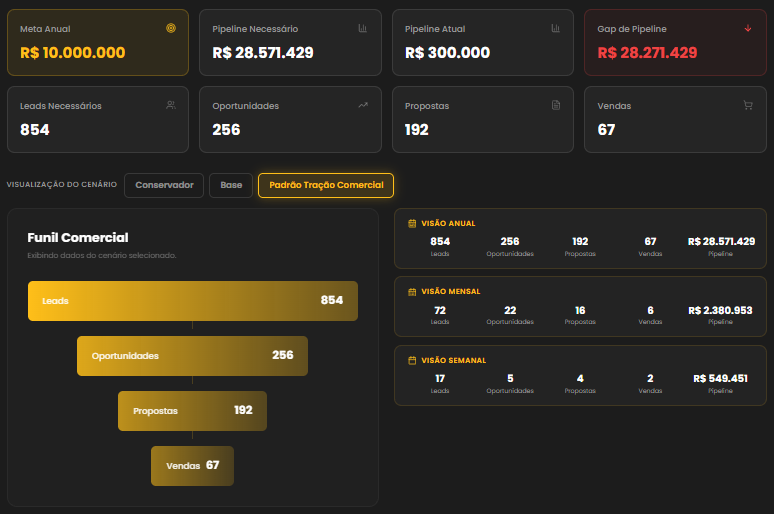
Task: Click the R$ 300.000 Pipeline Atual value
Action: click(447, 52)
